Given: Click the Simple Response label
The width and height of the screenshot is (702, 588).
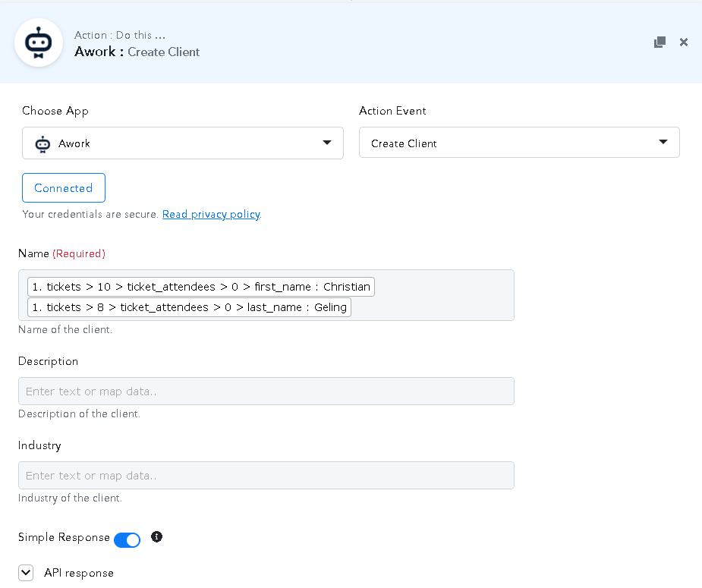Looking at the screenshot, I should [x=64, y=537].
